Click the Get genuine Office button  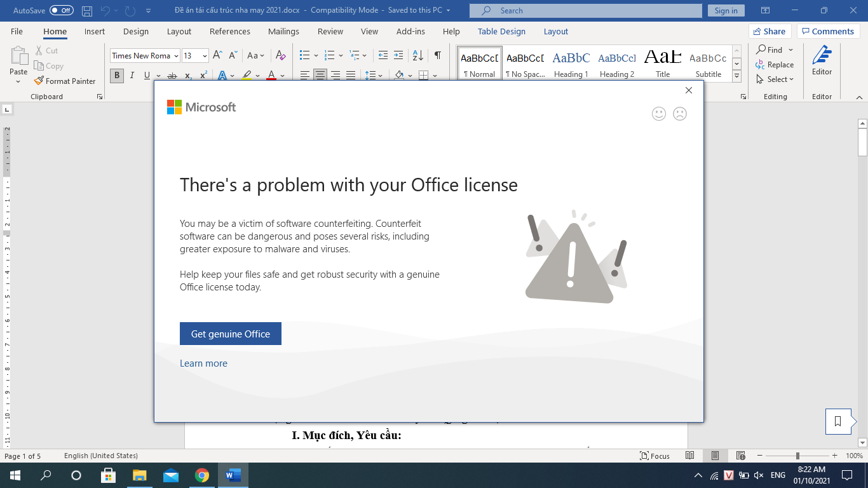231,334
